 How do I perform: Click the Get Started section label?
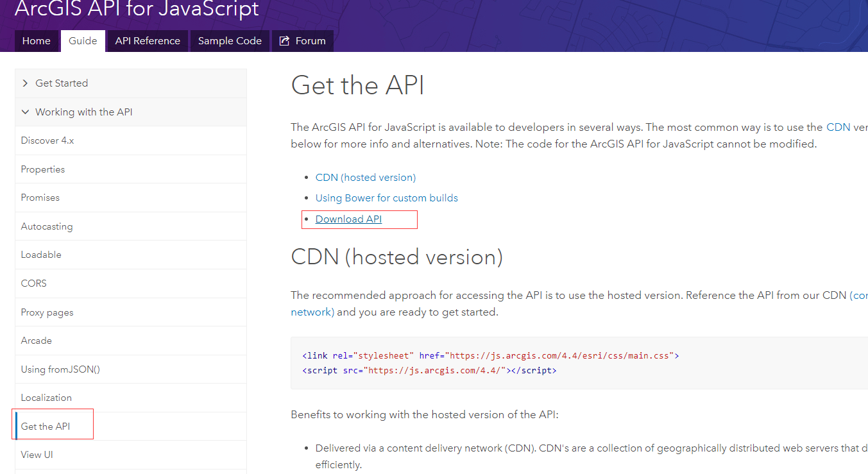point(62,83)
